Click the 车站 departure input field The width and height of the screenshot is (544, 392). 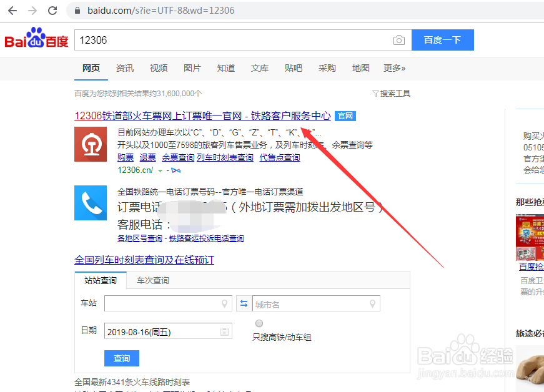click(168, 303)
